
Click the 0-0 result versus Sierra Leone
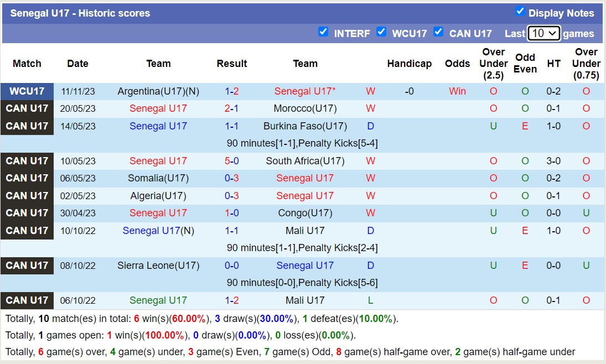231,266
